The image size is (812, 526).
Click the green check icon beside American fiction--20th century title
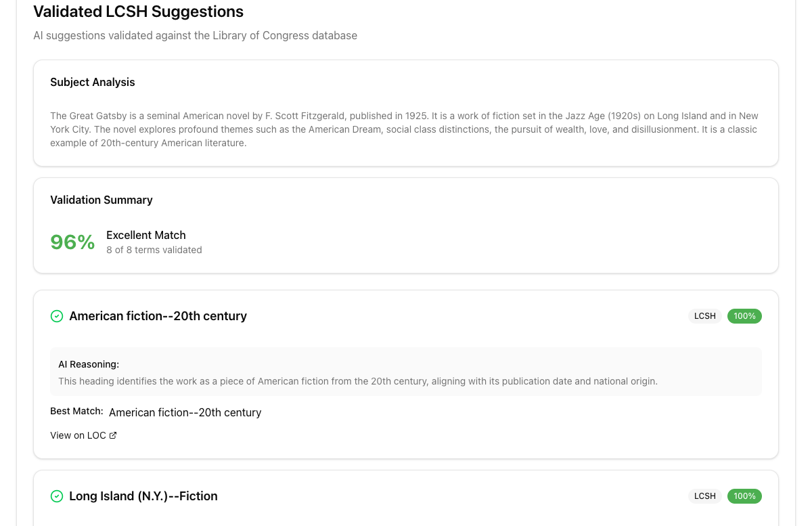pos(57,316)
